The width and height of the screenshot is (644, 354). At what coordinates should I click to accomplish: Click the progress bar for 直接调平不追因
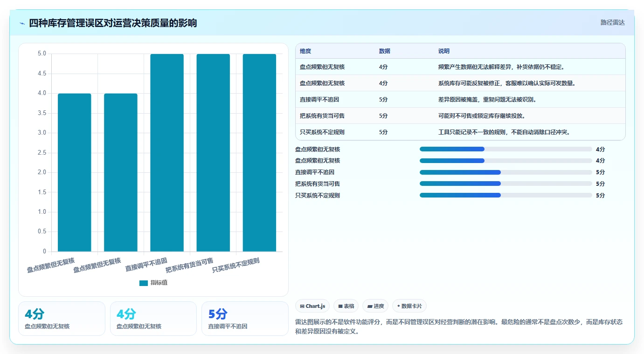coord(506,172)
